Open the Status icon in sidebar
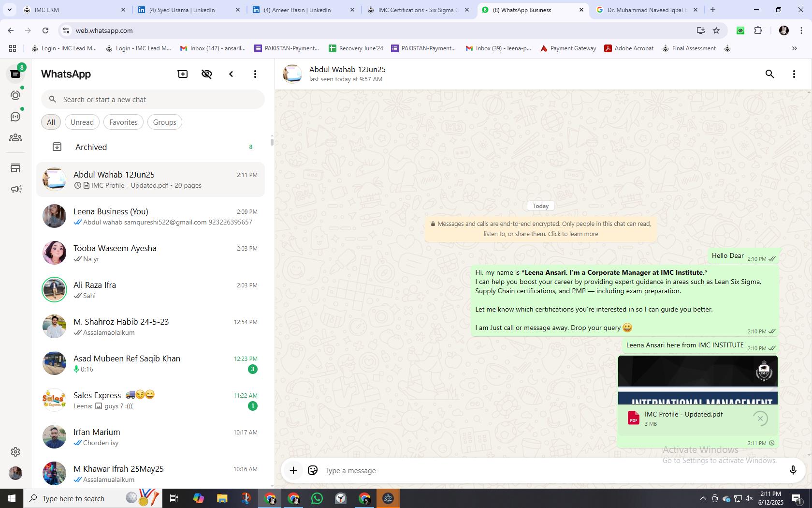 pyautogui.click(x=15, y=95)
